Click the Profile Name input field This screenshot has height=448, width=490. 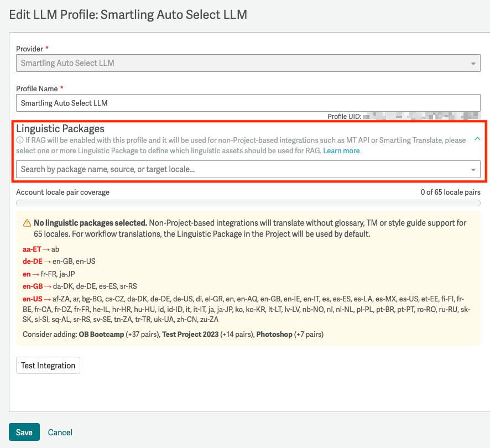click(248, 103)
